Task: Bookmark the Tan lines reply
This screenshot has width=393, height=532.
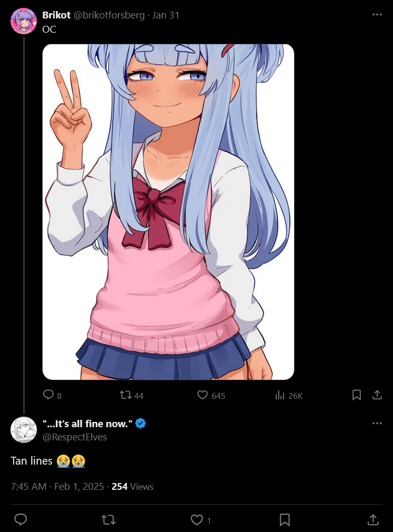Action: 285,519
